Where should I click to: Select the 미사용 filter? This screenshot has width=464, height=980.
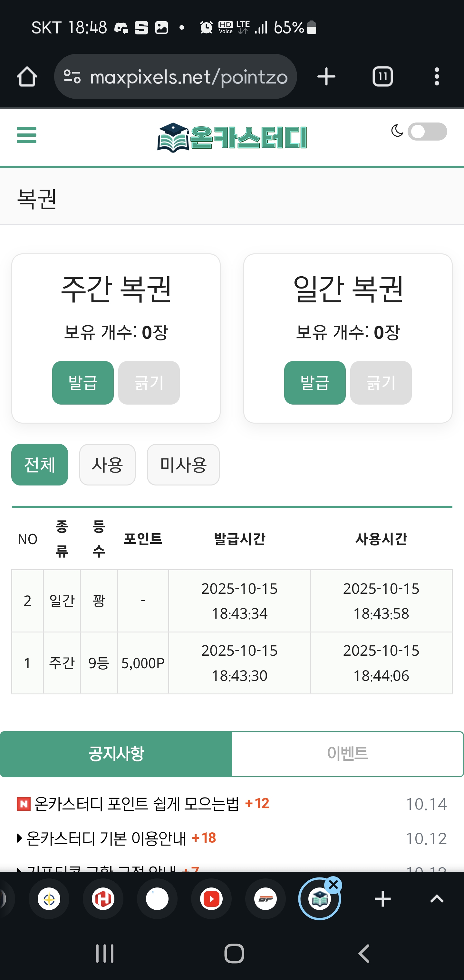pyautogui.click(x=183, y=465)
